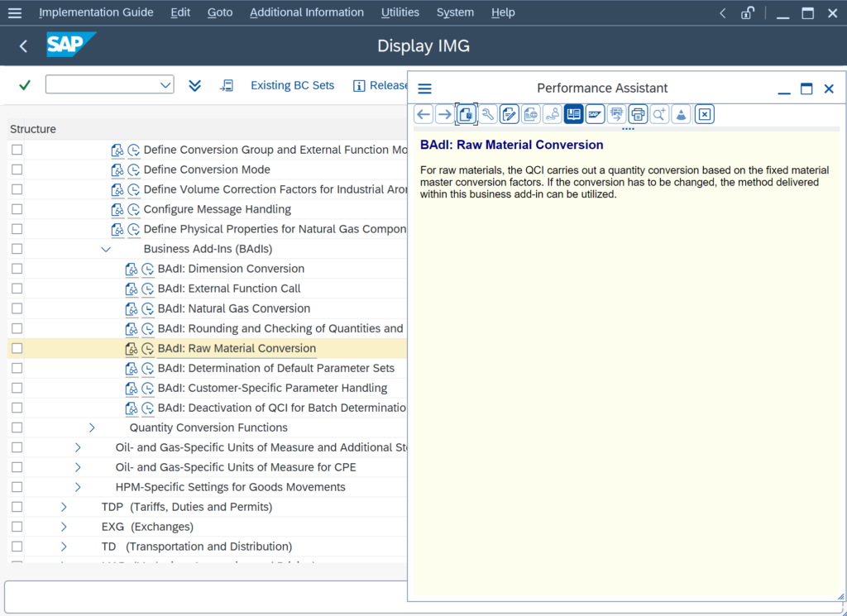The height and width of the screenshot is (616, 847).
Task: Select checkbox beside Business Add-Ins (BAdIs)
Action: pos(17,249)
